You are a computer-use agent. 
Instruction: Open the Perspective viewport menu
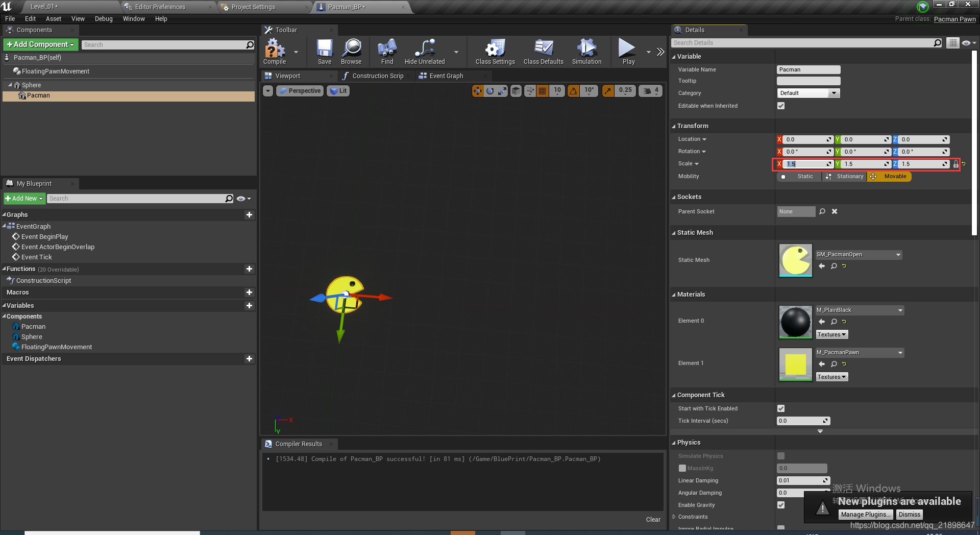click(x=300, y=91)
